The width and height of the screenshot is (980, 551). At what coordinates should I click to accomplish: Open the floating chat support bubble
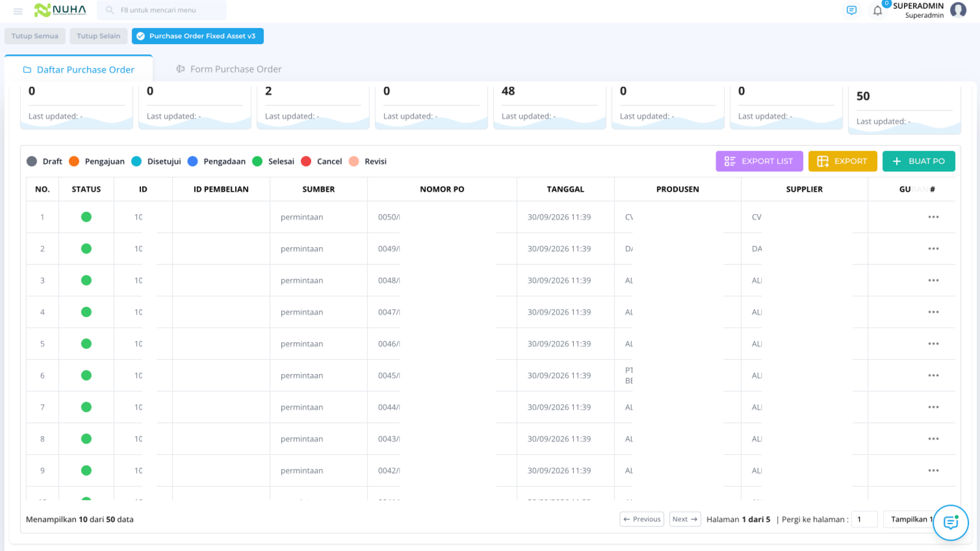[951, 523]
